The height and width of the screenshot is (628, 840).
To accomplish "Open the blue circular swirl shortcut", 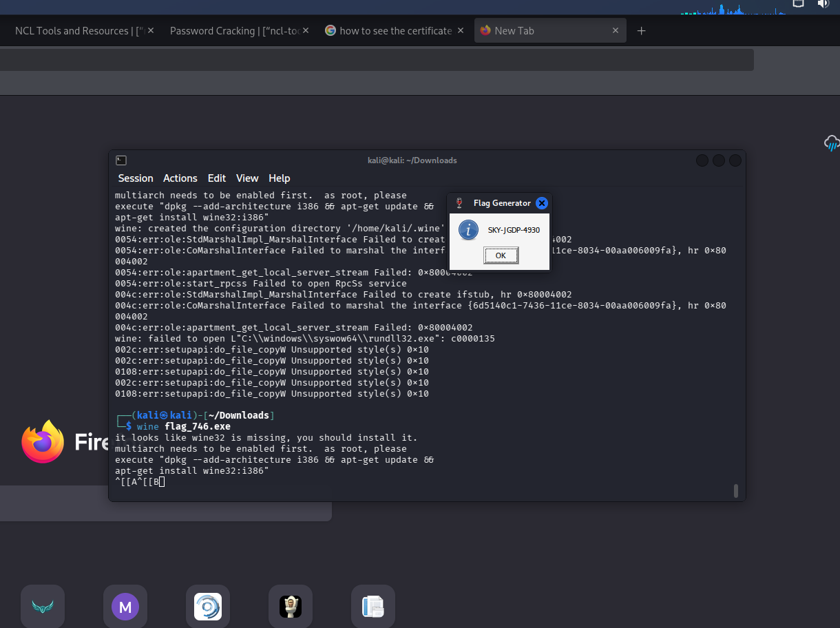I will (208, 607).
